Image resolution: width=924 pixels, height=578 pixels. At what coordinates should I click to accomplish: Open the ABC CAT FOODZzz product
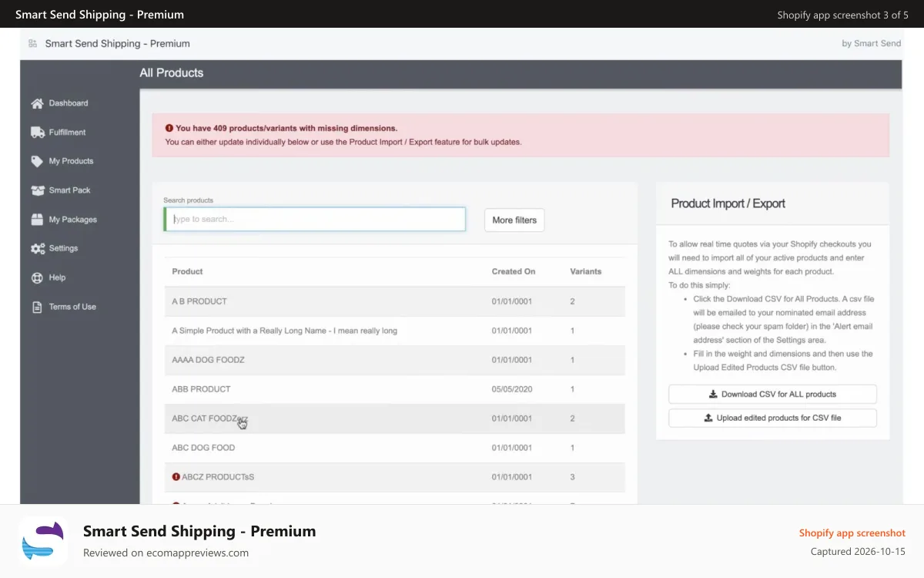(x=394, y=418)
